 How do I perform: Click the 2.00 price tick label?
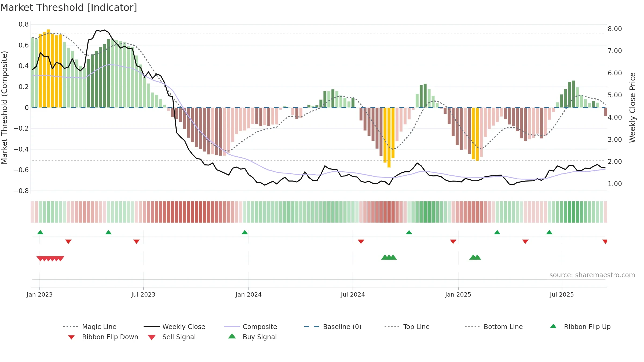pyautogui.click(x=615, y=161)
